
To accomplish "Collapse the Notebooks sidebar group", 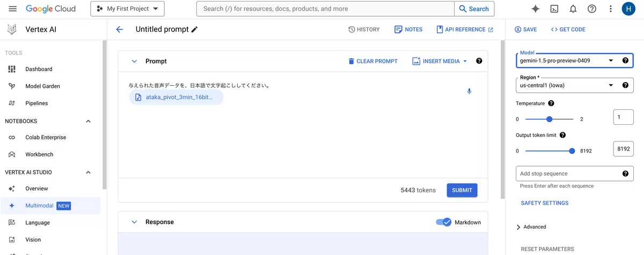I will [89, 121].
